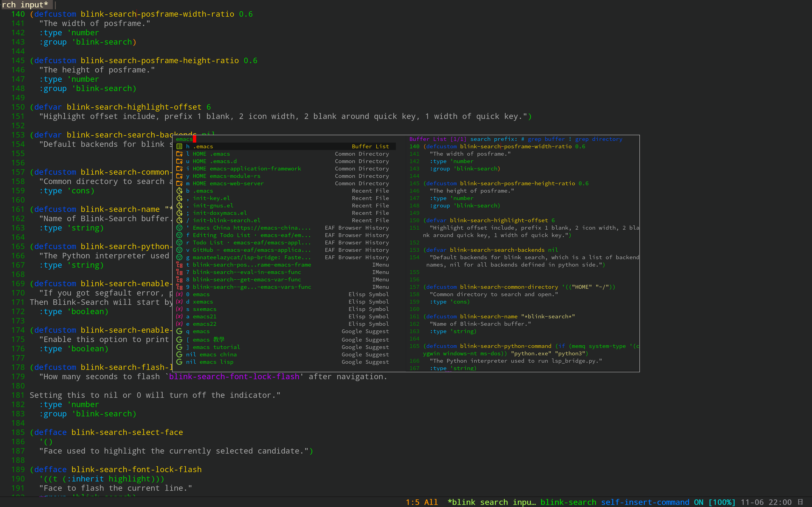Image resolution: width=812 pixels, height=507 pixels.
Task: Click recent-file clock icon beside init-key.el
Action: point(179,198)
